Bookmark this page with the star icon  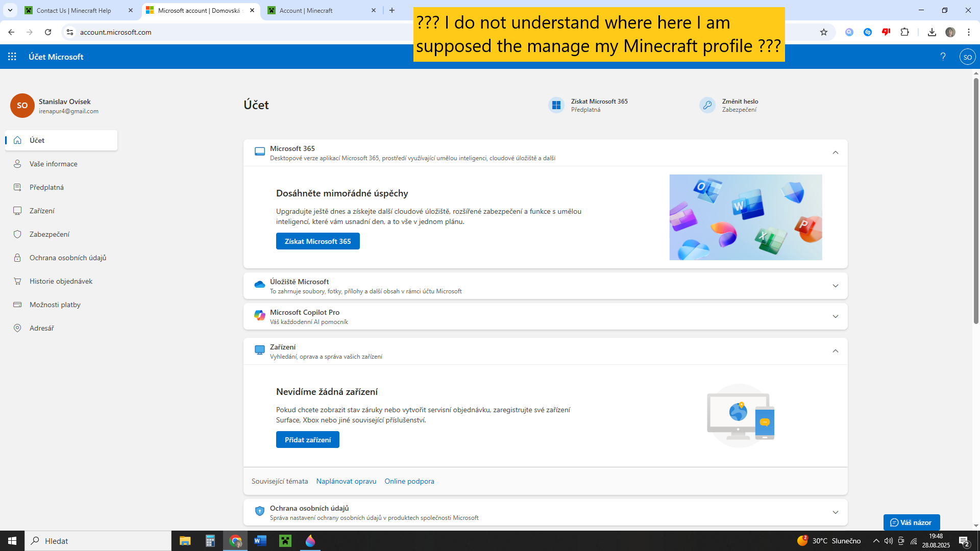click(823, 32)
